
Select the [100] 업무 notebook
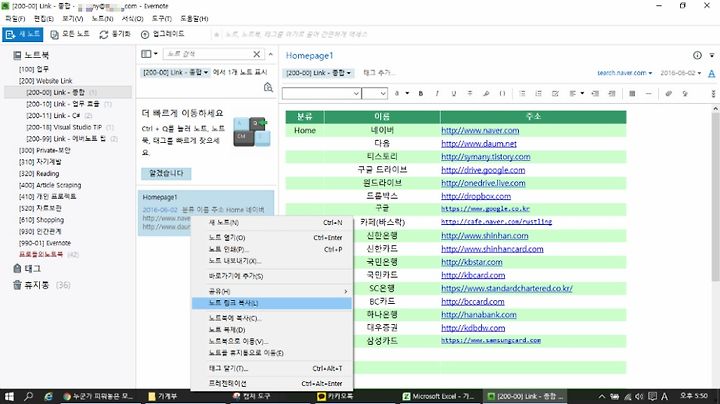[34, 69]
